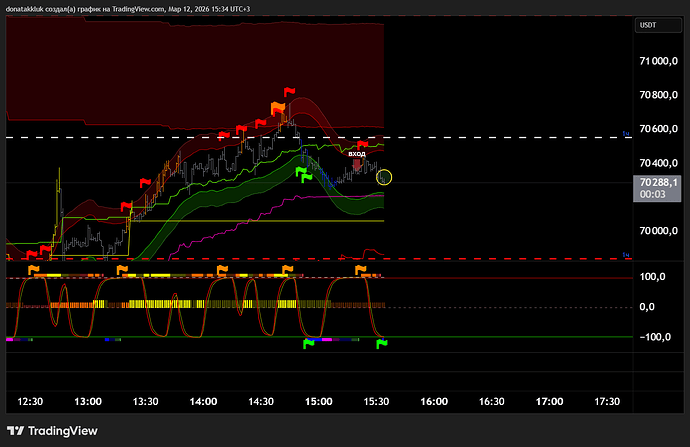690x447 pixels.
Task: Click the yellow circle marker on the last candle
Action: coord(385,177)
